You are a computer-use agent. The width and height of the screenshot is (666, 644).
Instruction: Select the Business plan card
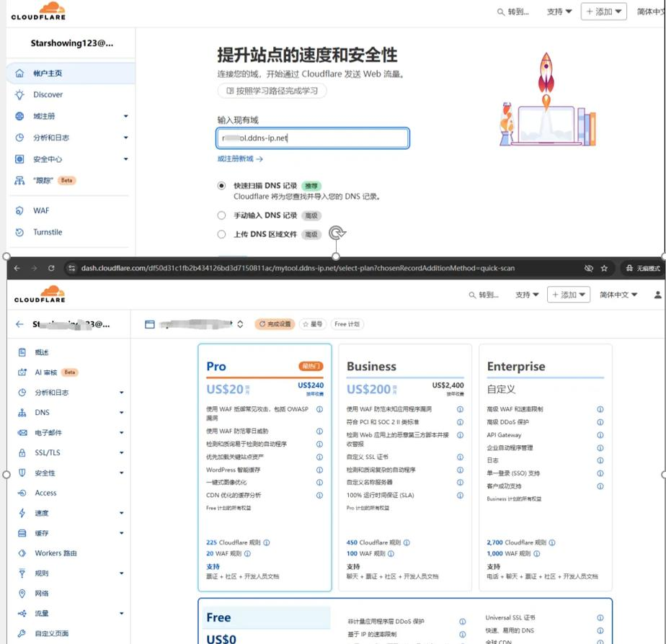pyautogui.click(x=405, y=468)
